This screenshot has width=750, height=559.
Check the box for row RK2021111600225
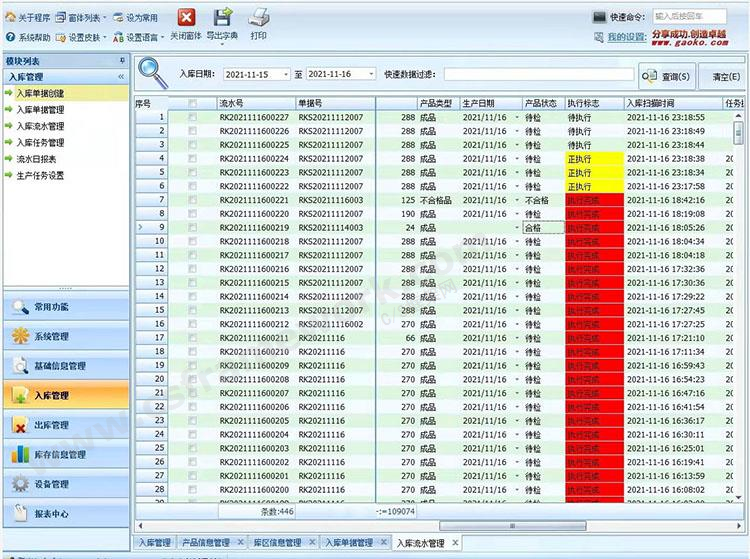[192, 145]
